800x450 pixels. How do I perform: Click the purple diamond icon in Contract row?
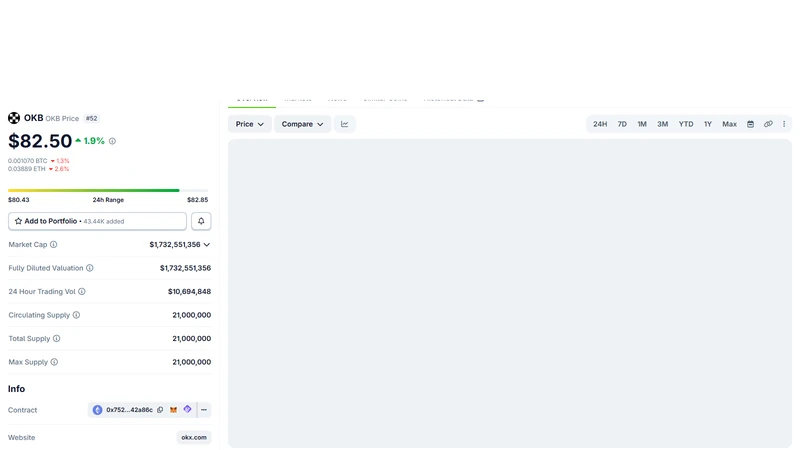pos(187,409)
